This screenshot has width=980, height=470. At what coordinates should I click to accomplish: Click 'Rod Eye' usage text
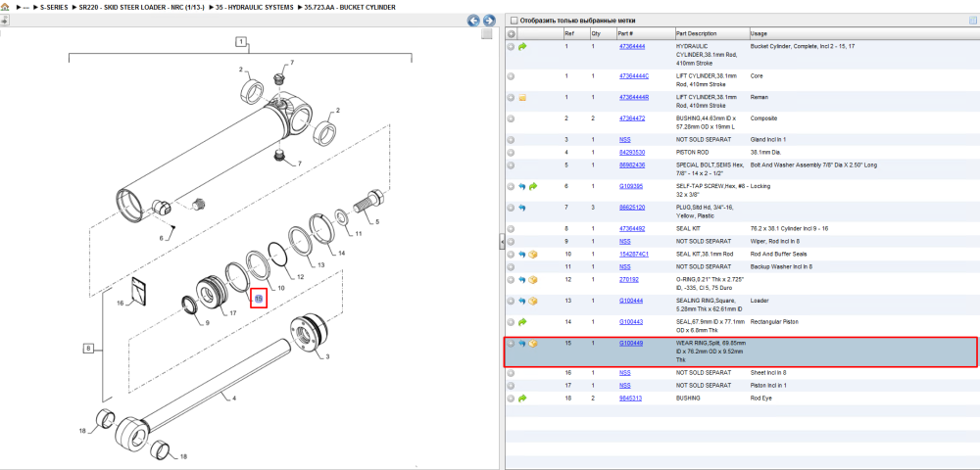[760, 398]
